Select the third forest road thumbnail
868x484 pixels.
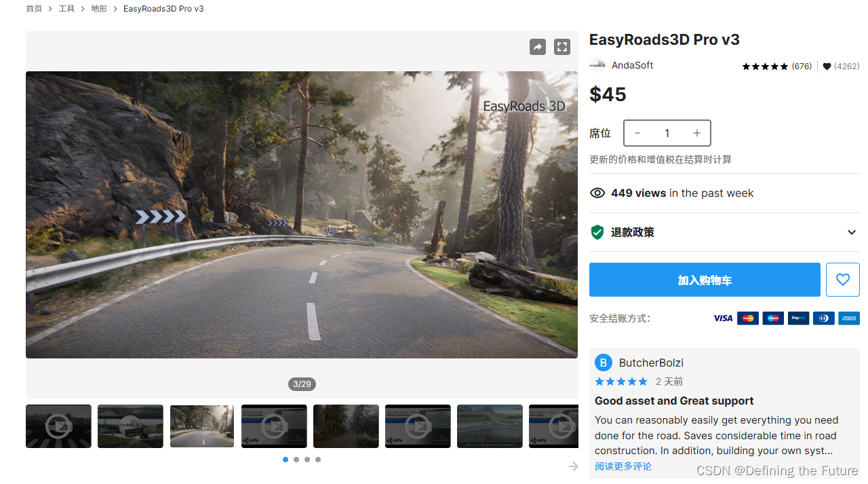click(x=202, y=426)
